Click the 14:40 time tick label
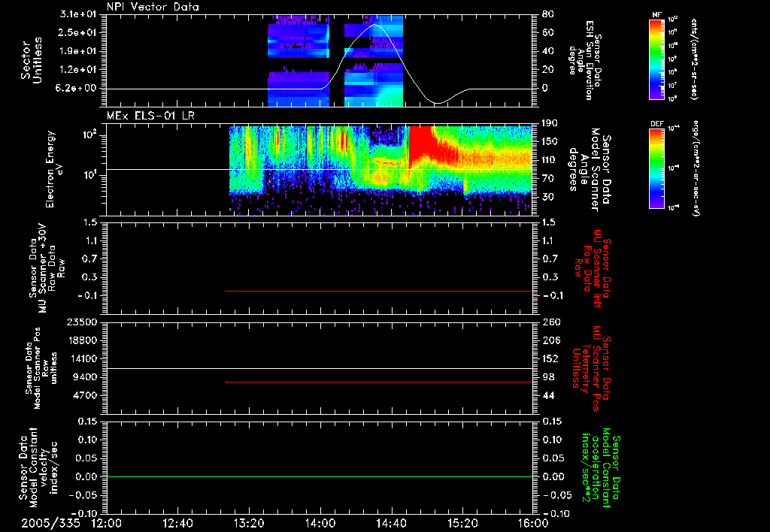This screenshot has width=770, height=532. pyautogui.click(x=391, y=523)
